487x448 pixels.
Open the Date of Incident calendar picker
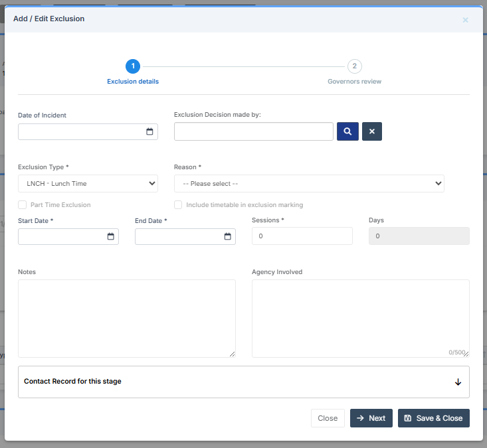click(149, 131)
